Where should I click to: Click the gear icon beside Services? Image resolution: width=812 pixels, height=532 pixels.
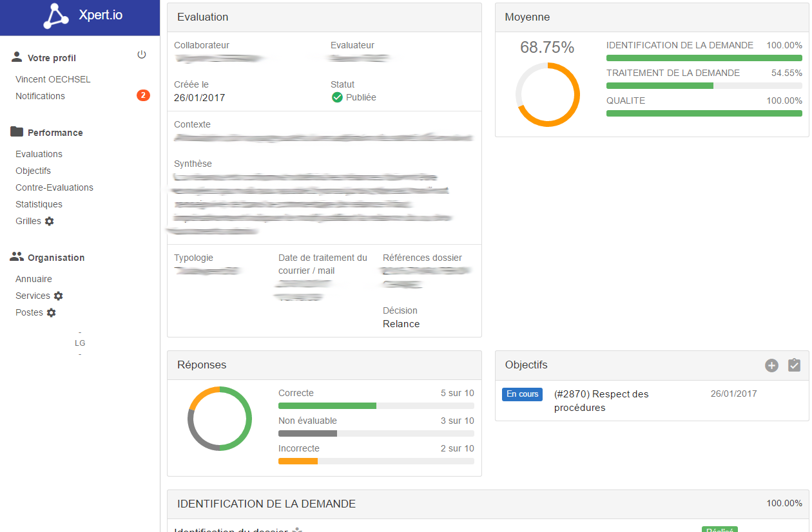(x=58, y=296)
